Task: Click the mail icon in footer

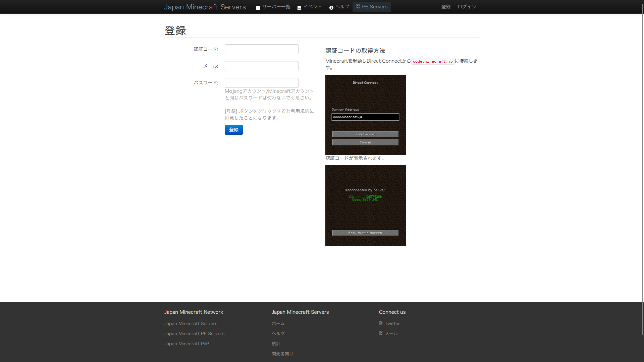Action: [381, 333]
